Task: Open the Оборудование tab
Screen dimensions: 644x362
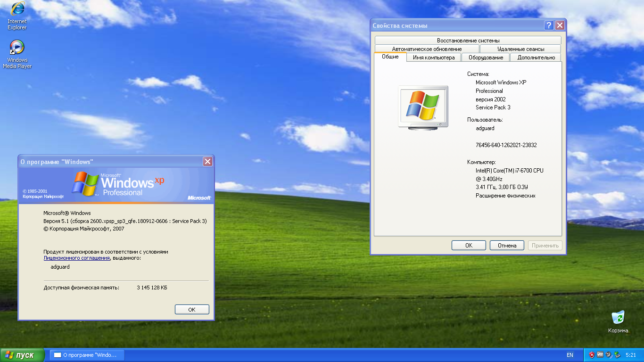Action: [486, 58]
